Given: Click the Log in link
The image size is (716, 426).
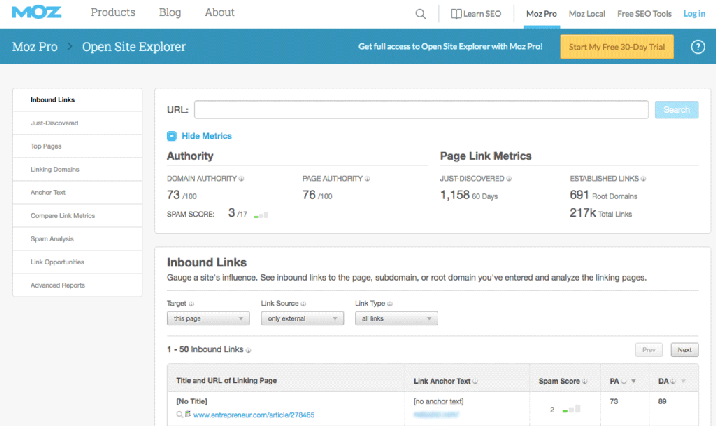Looking at the screenshot, I should coord(694,14).
